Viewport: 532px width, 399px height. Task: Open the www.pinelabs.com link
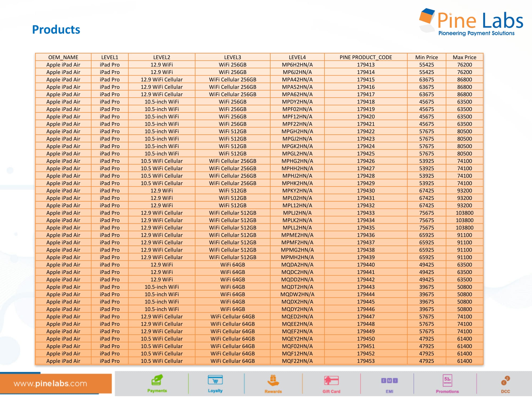[x=50, y=383]
